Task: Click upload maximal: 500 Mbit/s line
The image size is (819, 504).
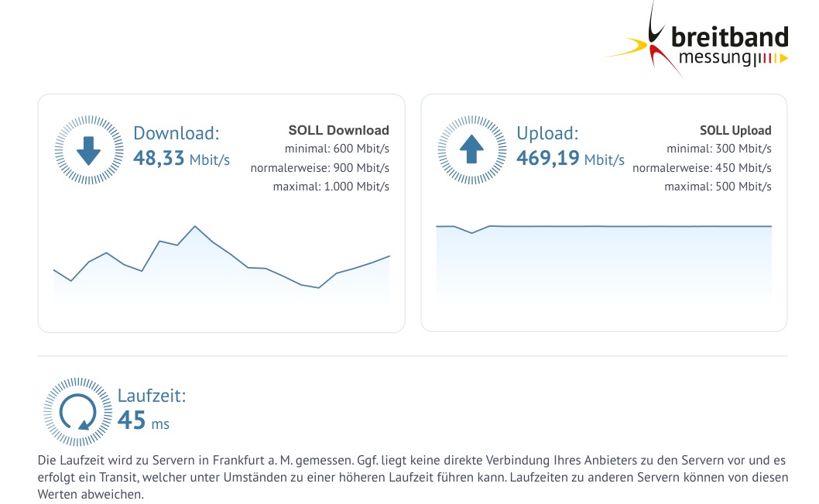Action: 718,187
